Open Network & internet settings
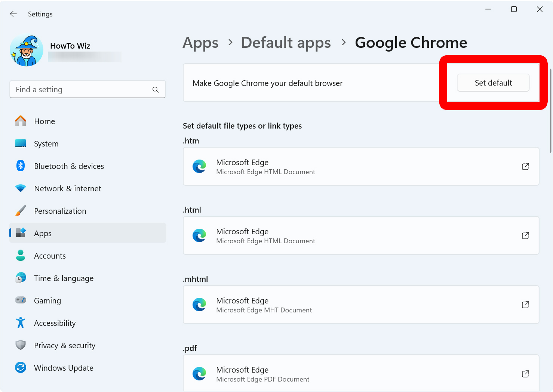This screenshot has height=392, width=553. 67,188
